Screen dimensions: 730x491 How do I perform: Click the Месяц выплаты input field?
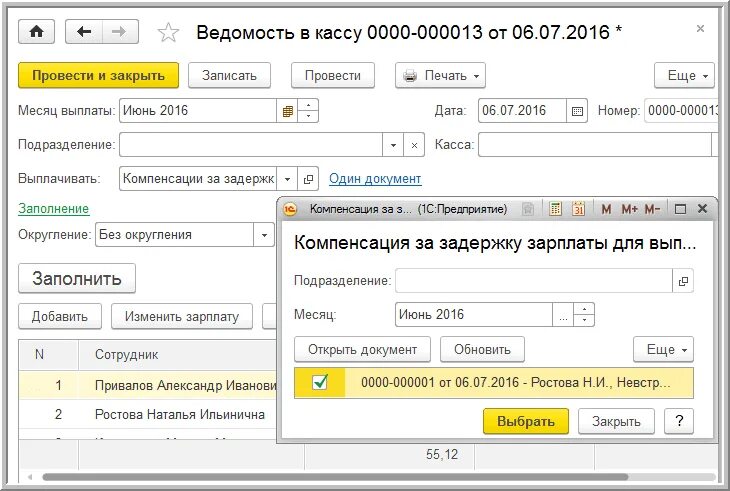point(198,111)
